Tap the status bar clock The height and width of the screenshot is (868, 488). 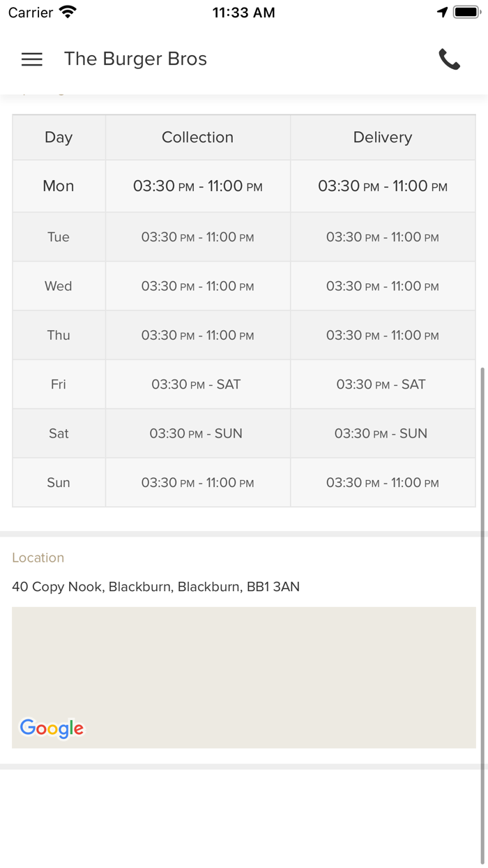[243, 13]
